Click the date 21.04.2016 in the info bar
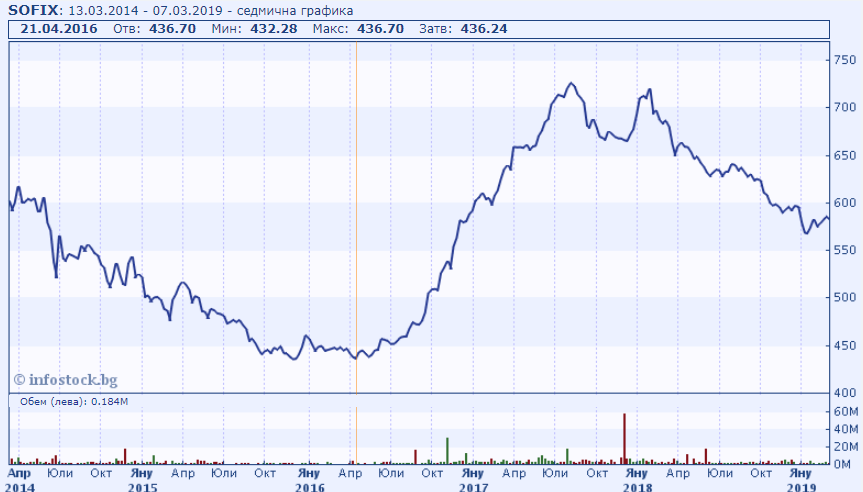The width and height of the screenshot is (863, 492). (x=59, y=29)
